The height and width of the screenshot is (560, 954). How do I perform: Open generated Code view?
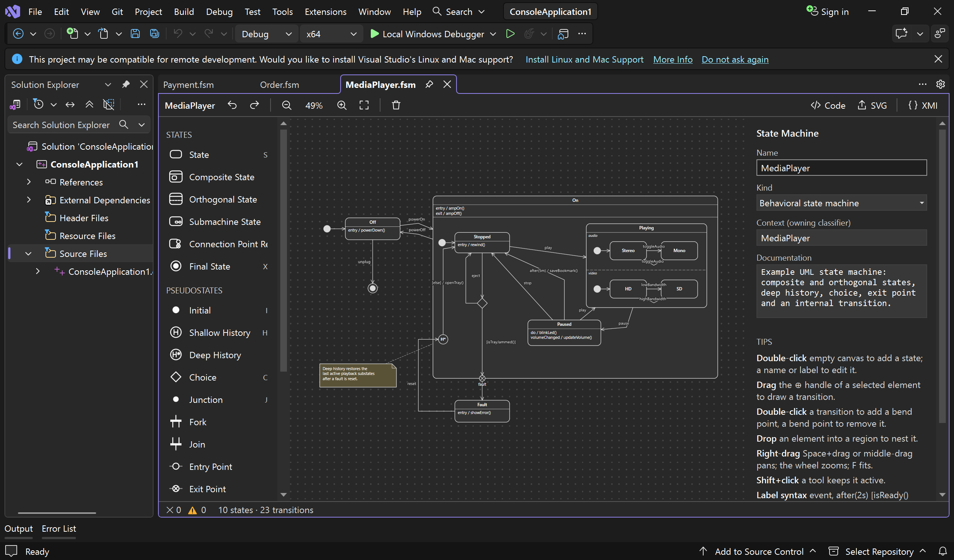(828, 105)
